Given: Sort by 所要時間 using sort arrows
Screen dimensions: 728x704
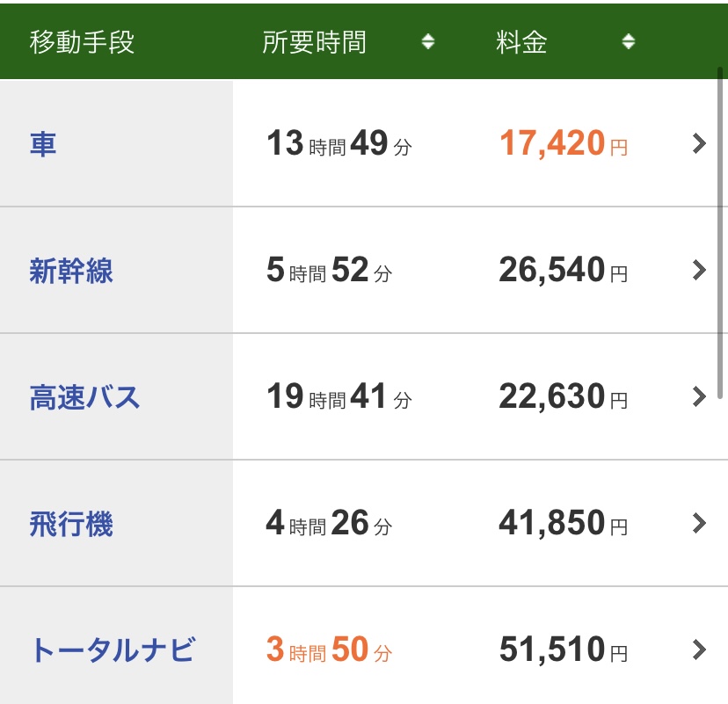Looking at the screenshot, I should pos(428,42).
